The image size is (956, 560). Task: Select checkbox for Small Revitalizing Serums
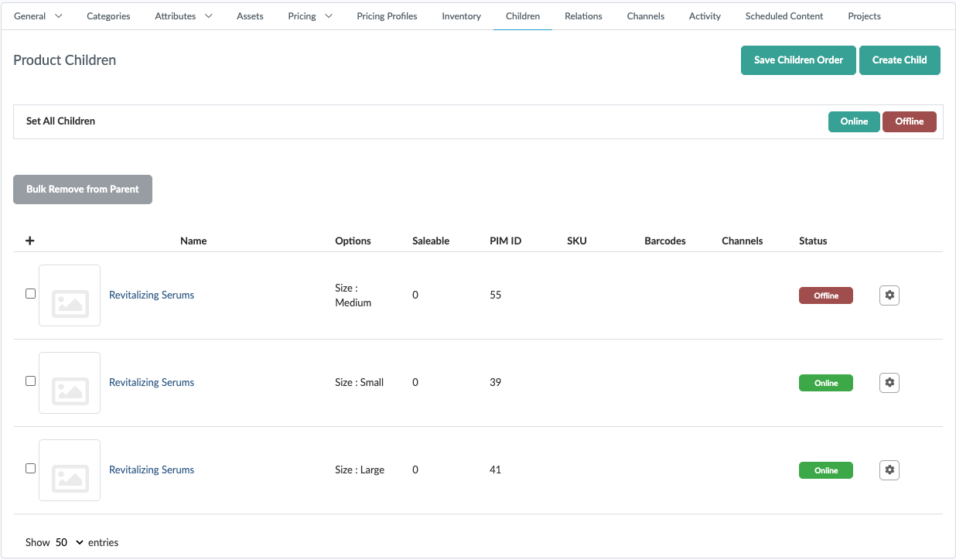pyautogui.click(x=31, y=381)
